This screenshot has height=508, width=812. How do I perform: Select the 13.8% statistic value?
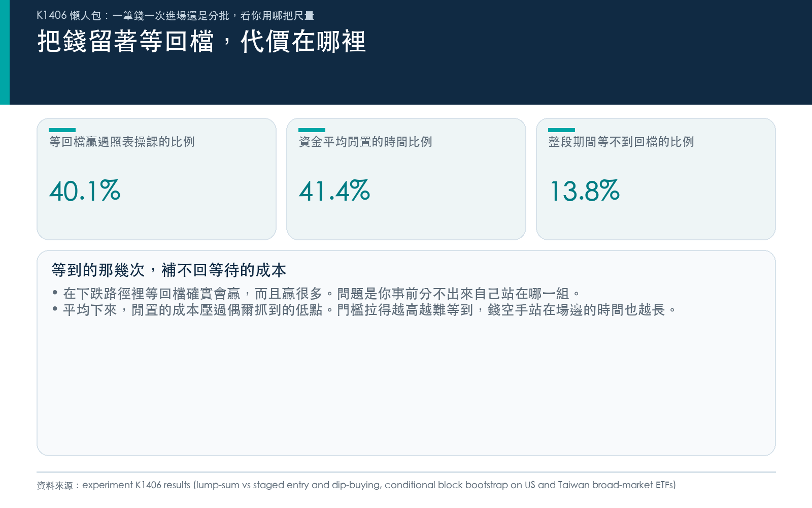584,191
